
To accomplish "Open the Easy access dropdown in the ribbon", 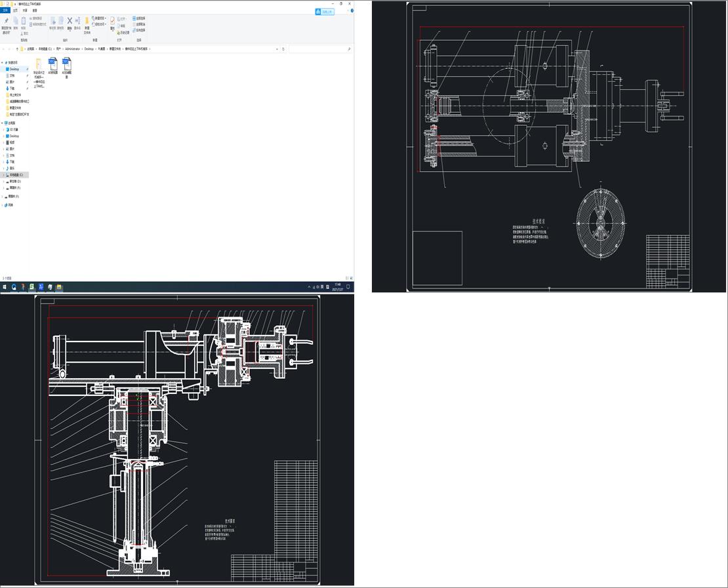I will pyautogui.click(x=99, y=24).
